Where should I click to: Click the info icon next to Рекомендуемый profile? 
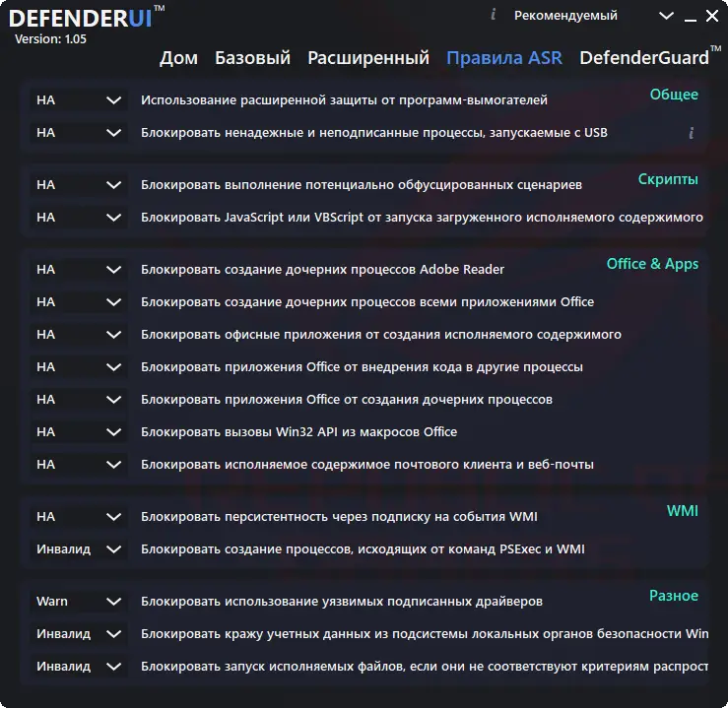point(494,15)
